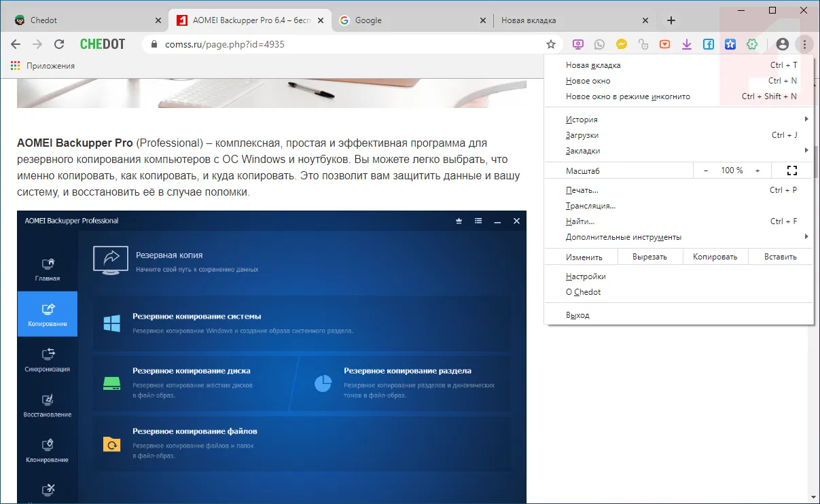The height and width of the screenshot is (504, 820).
Task: Click the browser forward arrow
Action: pyautogui.click(x=37, y=44)
